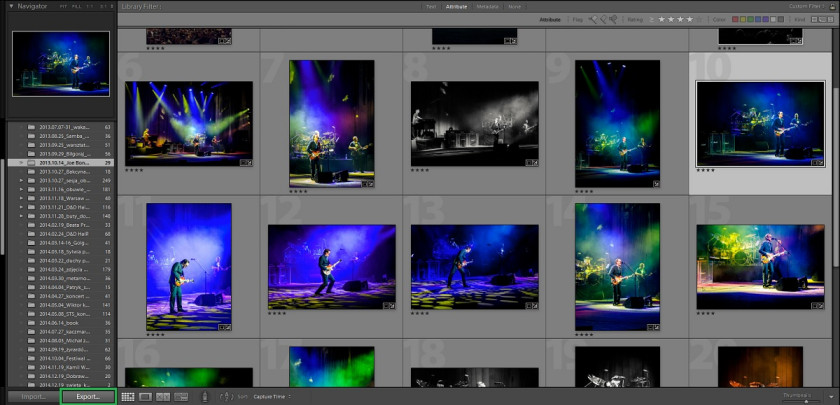Filter by unflagged photos flag icon

[x=603, y=19]
